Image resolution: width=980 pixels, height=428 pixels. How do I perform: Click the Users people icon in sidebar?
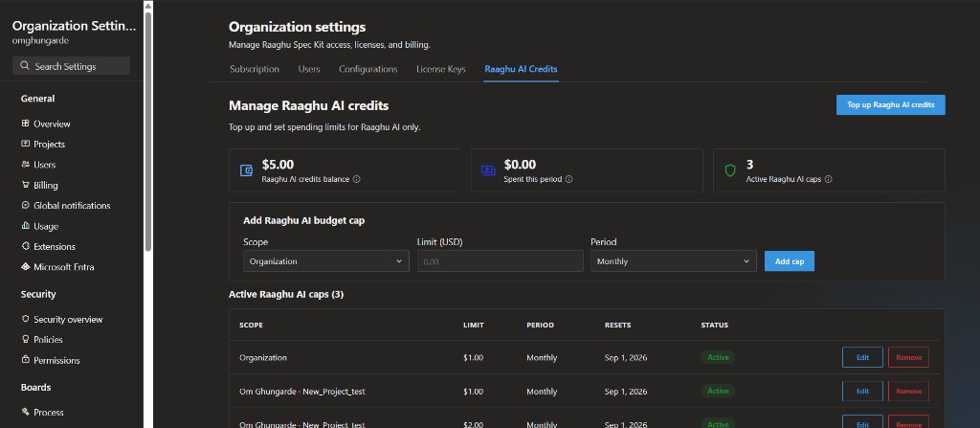pyautogui.click(x=25, y=164)
